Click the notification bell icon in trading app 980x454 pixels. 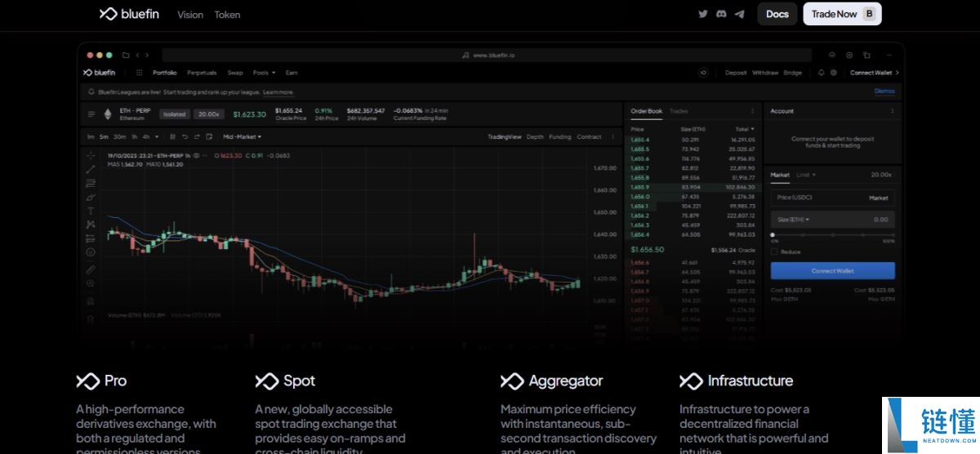tap(822, 73)
